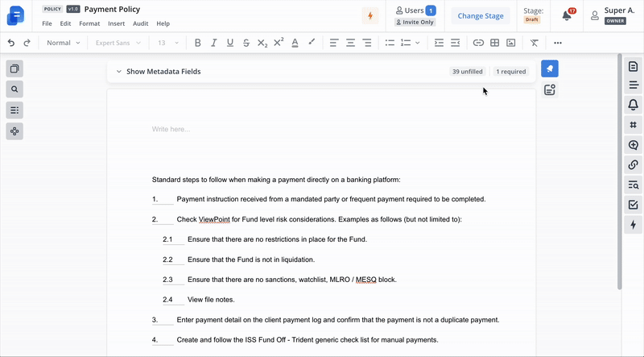Click the vertical document scrollbar
644x357 pixels.
(x=620, y=172)
